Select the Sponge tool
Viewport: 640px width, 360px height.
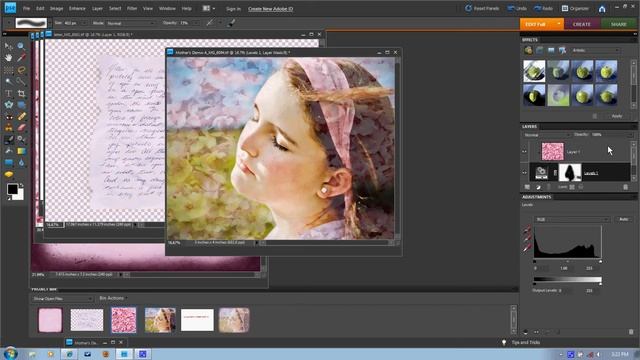(x=9, y=175)
